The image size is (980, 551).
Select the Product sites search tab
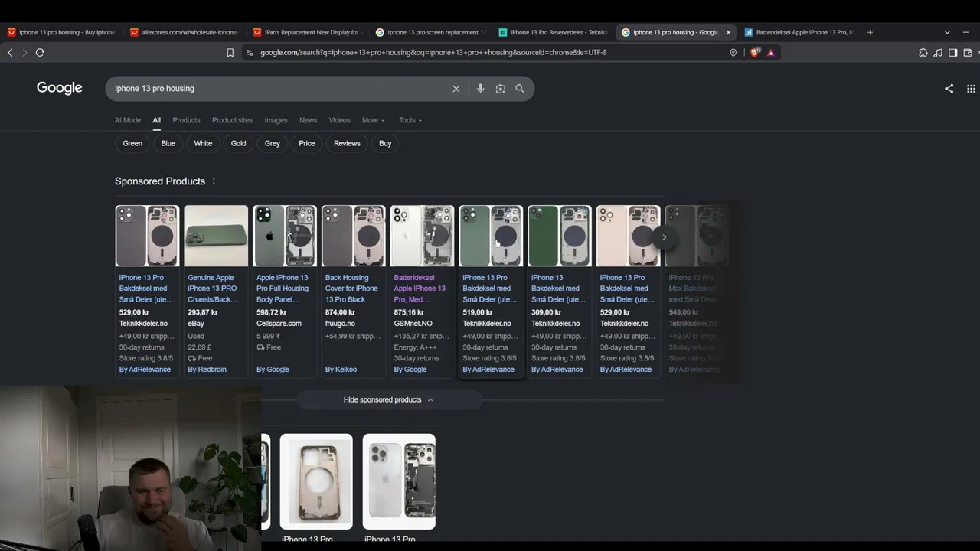pyautogui.click(x=232, y=120)
